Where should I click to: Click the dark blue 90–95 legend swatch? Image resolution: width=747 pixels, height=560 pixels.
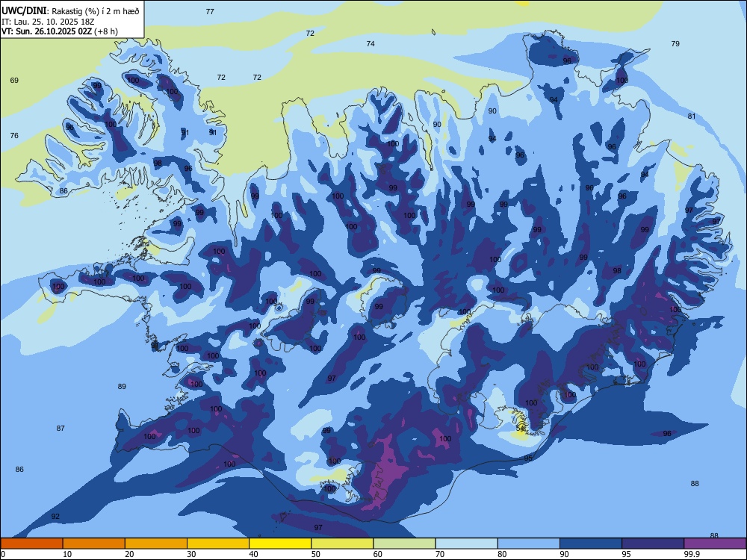(591, 544)
